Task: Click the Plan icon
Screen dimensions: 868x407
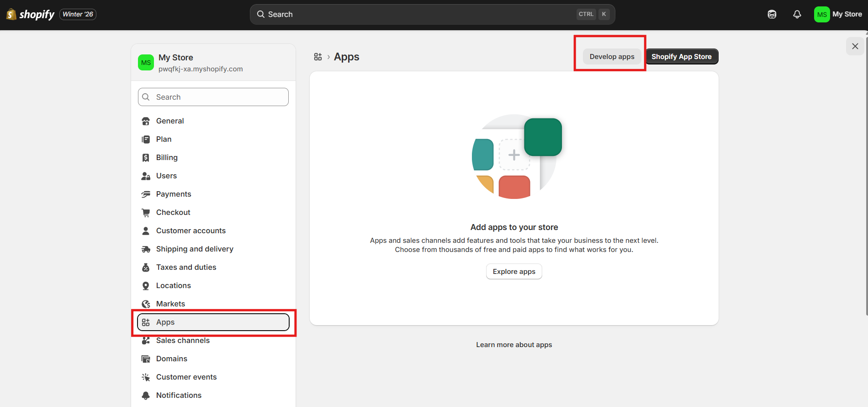Action: (146, 139)
